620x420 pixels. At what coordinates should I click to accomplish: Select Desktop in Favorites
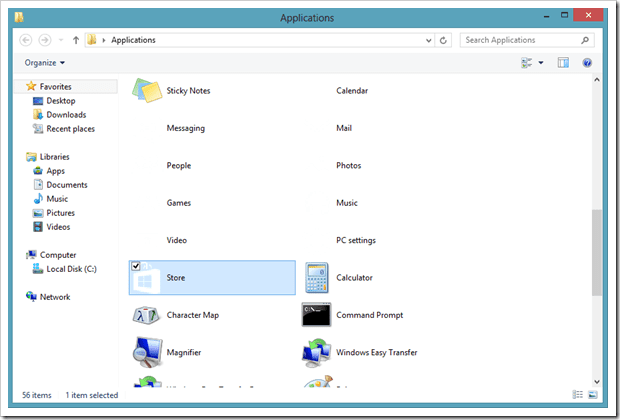click(61, 100)
